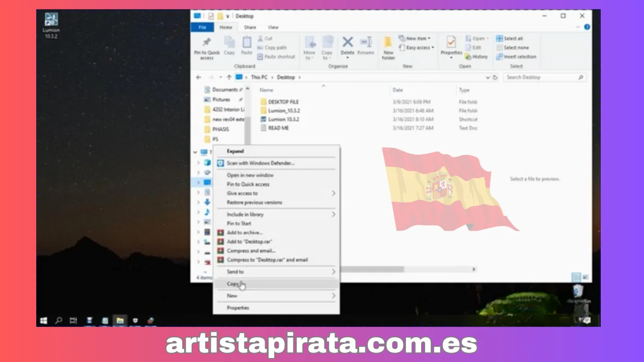644x362 pixels.
Task: Switch to the View tab
Action: pyautogui.click(x=273, y=27)
